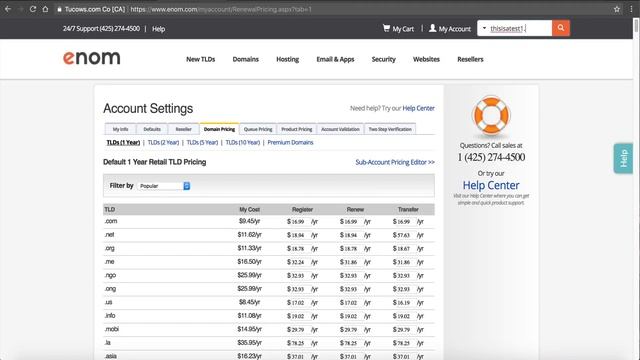This screenshot has width=640, height=360.
Task: Click the lifebuoy help image
Action: coord(491,116)
